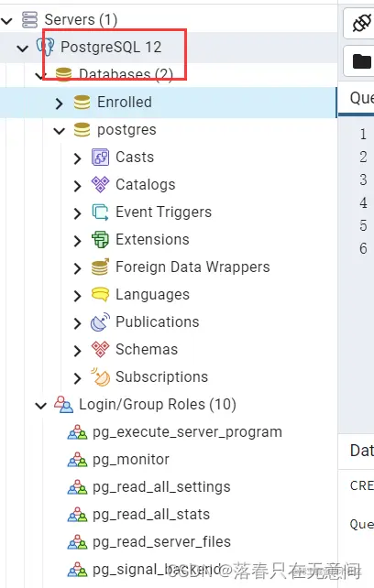Select the Publications label
The image size is (374, 588).
158,322
